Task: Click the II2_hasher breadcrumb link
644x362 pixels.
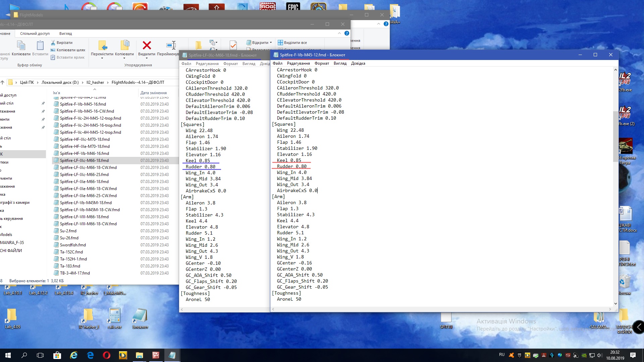Action: click(x=95, y=82)
